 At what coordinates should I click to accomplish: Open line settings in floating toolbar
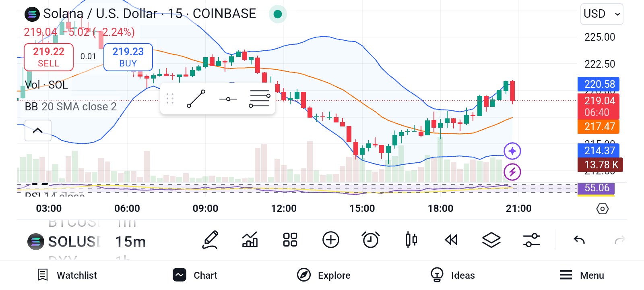[259, 99]
